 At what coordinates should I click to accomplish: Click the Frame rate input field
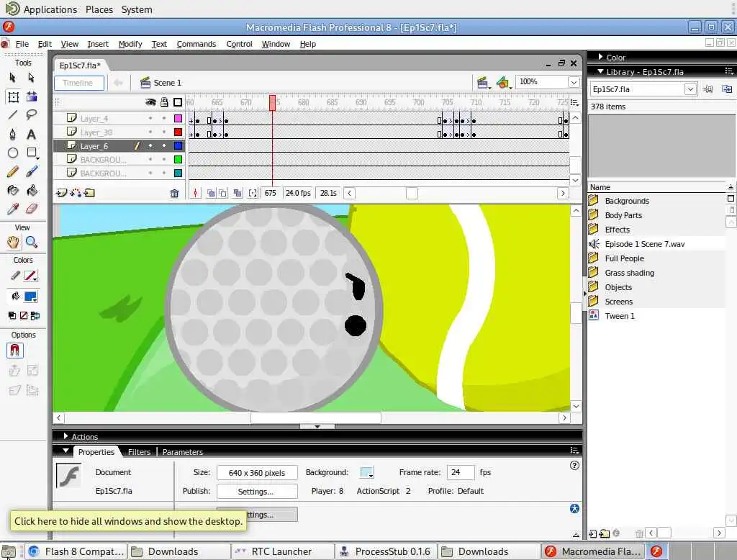point(461,472)
